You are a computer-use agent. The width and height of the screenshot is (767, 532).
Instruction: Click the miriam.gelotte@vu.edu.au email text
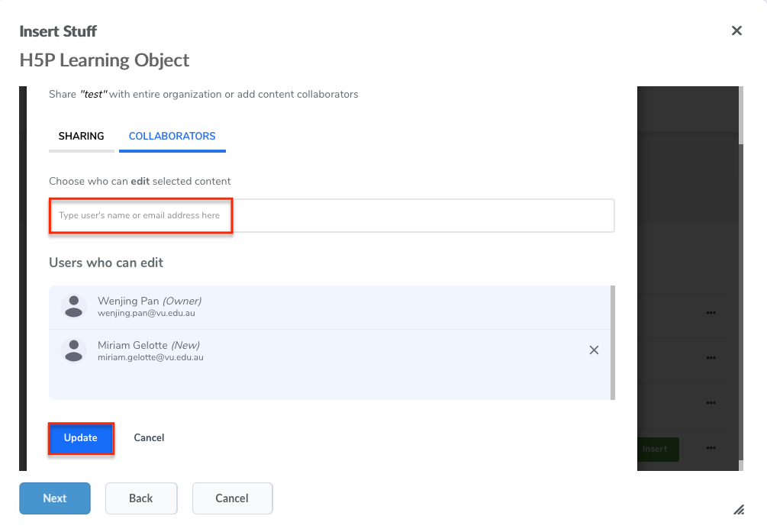click(x=150, y=358)
